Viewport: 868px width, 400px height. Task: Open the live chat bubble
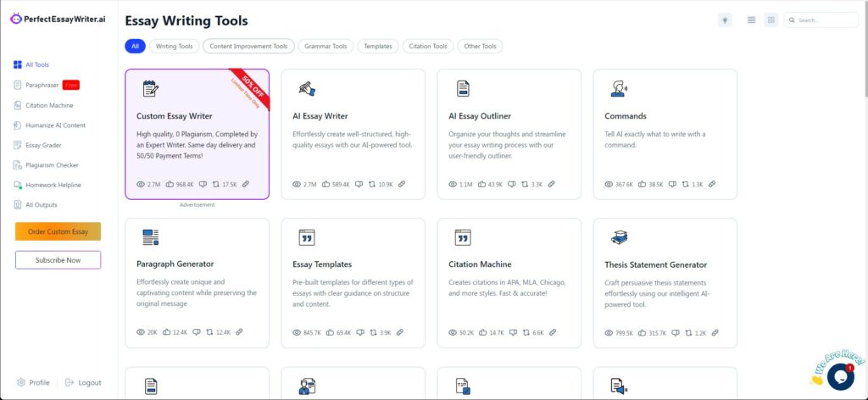(x=840, y=377)
